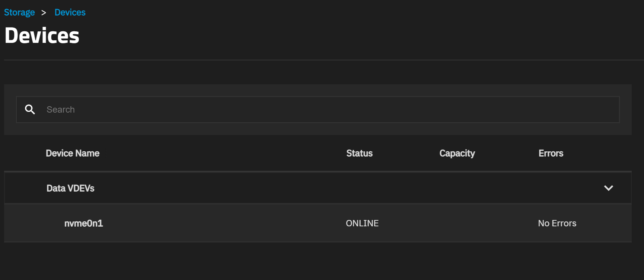The width and height of the screenshot is (644, 280).
Task: Click the Data VDEVs label text
Action: click(70, 188)
